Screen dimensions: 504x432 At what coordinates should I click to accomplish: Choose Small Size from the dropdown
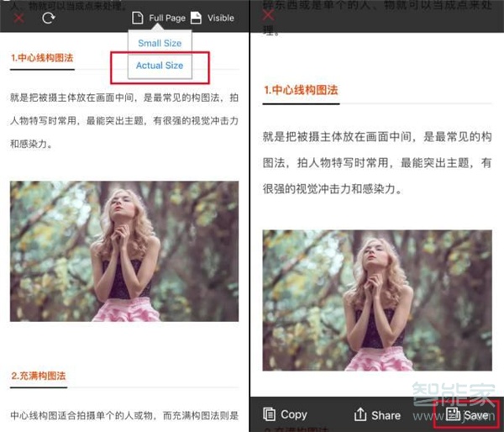tap(160, 43)
